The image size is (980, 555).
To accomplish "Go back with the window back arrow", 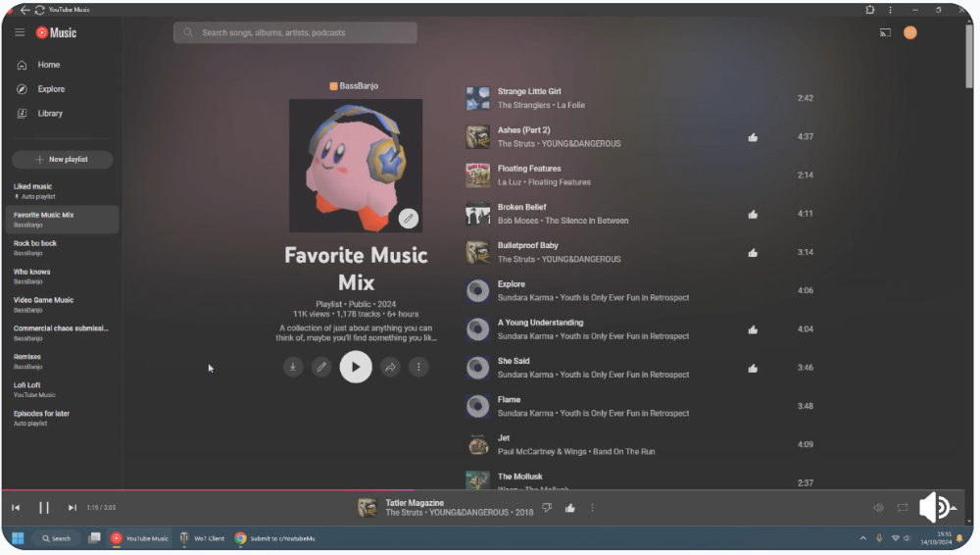I will (25, 10).
